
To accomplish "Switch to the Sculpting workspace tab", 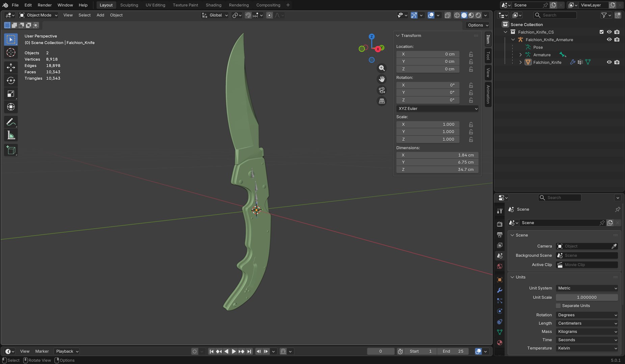I will tap(129, 5).
